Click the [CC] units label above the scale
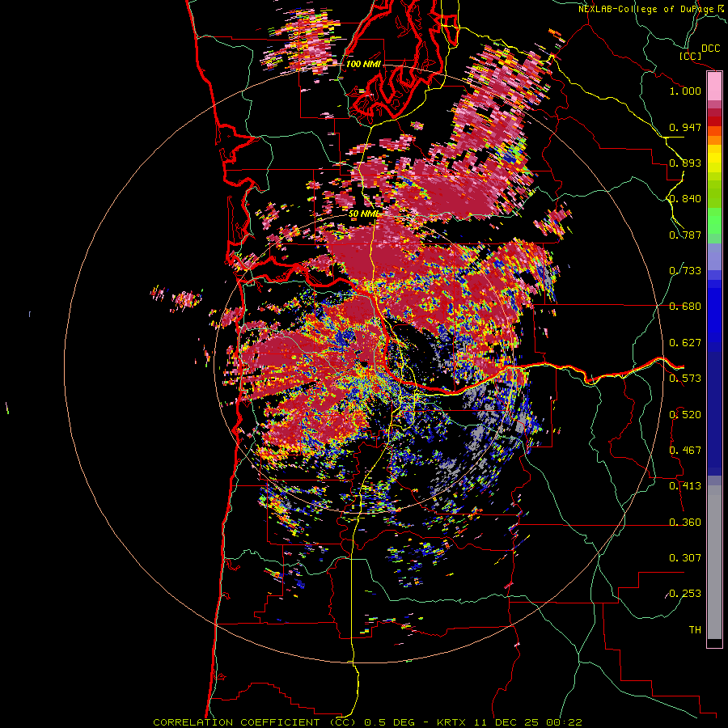 click(690, 57)
